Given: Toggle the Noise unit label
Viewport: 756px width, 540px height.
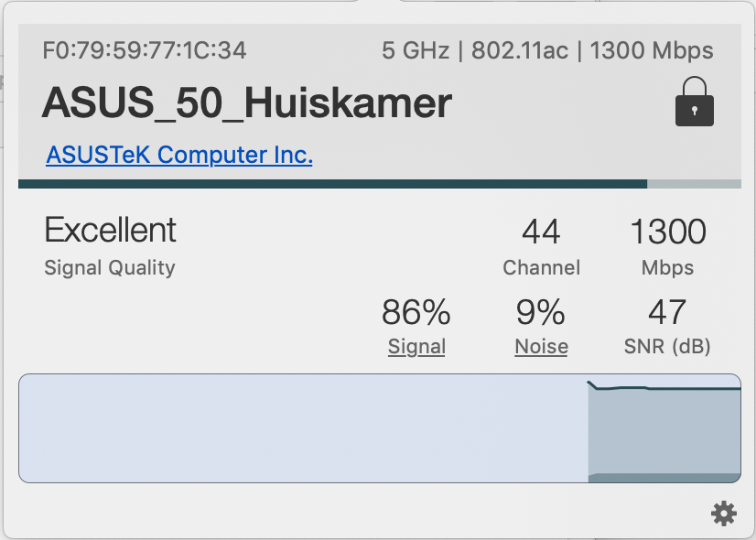Looking at the screenshot, I should click(x=541, y=346).
